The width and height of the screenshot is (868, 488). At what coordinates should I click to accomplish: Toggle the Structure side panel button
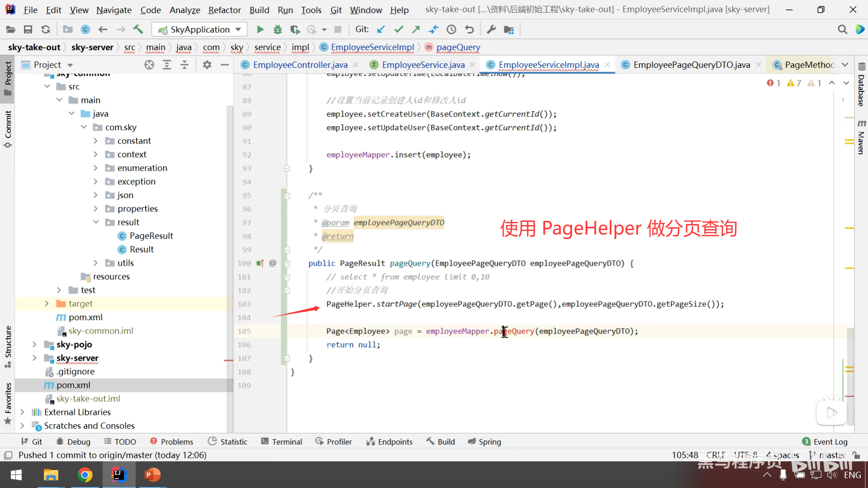click(8, 346)
